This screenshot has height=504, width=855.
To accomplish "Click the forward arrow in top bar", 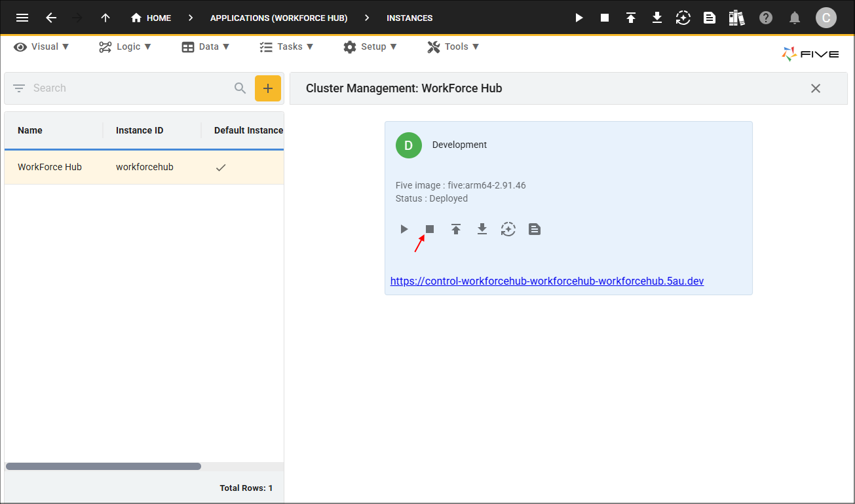I will (x=77, y=18).
